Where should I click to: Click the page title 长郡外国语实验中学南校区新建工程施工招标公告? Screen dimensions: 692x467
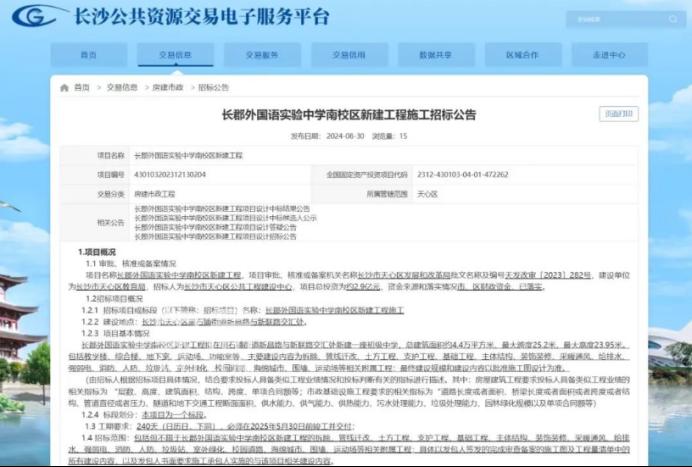(x=349, y=115)
